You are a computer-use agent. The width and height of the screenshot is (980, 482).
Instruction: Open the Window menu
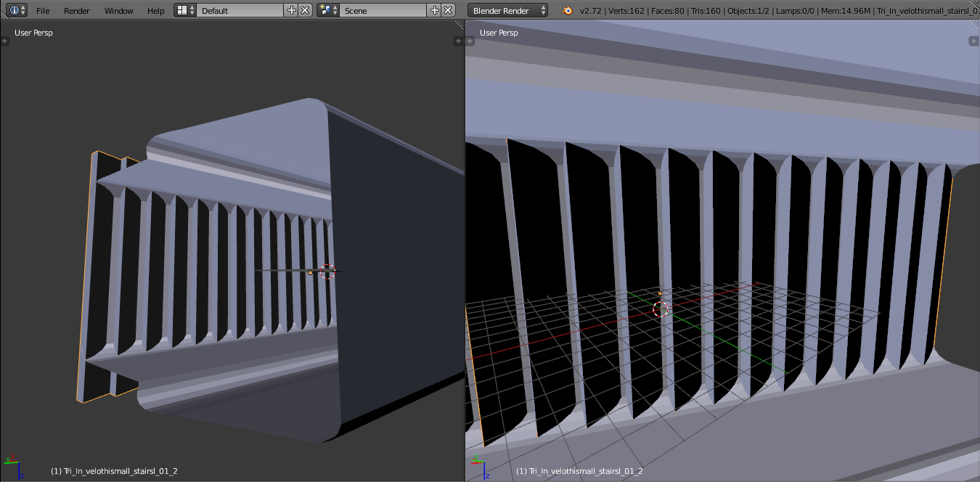tap(118, 11)
